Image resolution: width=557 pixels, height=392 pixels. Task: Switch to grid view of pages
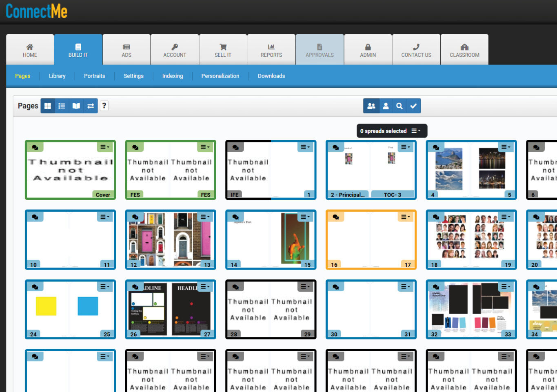coord(48,106)
